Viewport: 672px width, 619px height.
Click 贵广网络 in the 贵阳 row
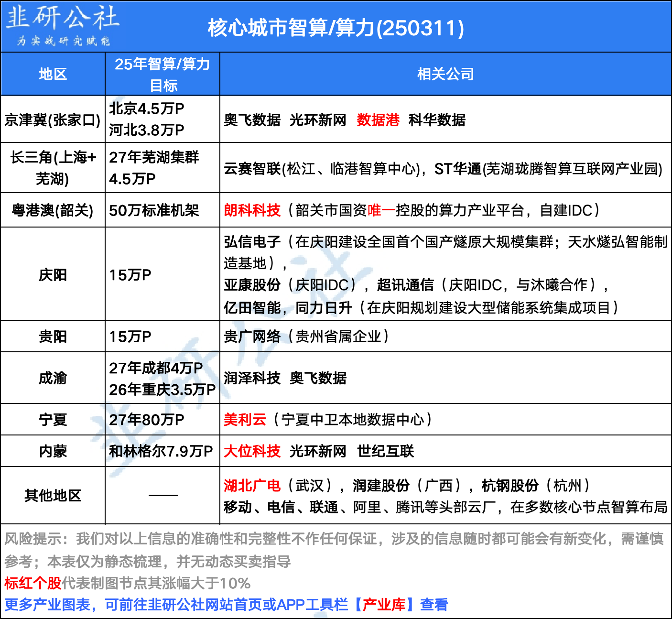(x=252, y=337)
